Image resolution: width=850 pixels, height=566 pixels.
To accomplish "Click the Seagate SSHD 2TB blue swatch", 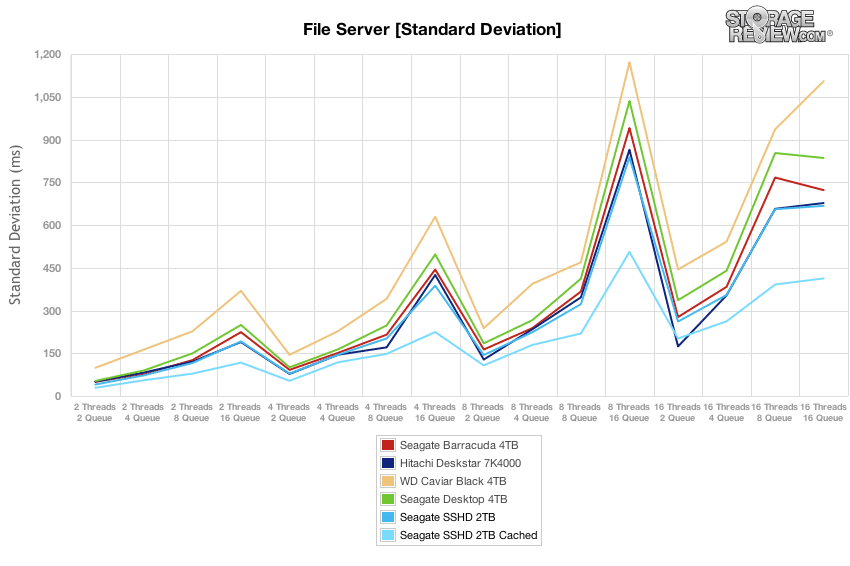I will [388, 517].
